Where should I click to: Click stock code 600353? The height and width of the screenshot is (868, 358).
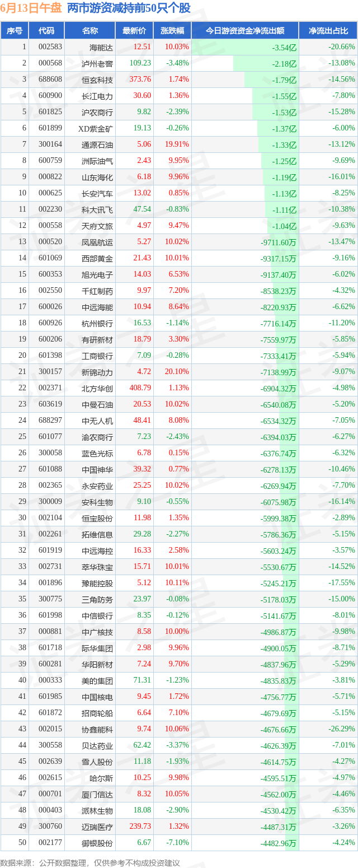point(50,274)
